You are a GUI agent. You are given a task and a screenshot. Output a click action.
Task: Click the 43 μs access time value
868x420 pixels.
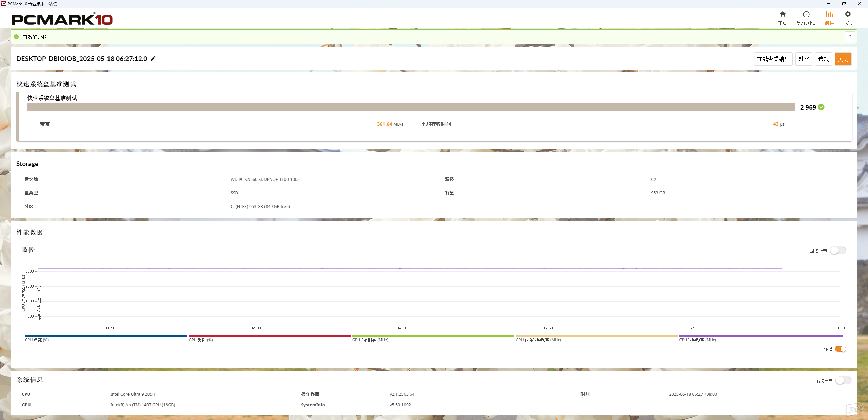(x=779, y=124)
